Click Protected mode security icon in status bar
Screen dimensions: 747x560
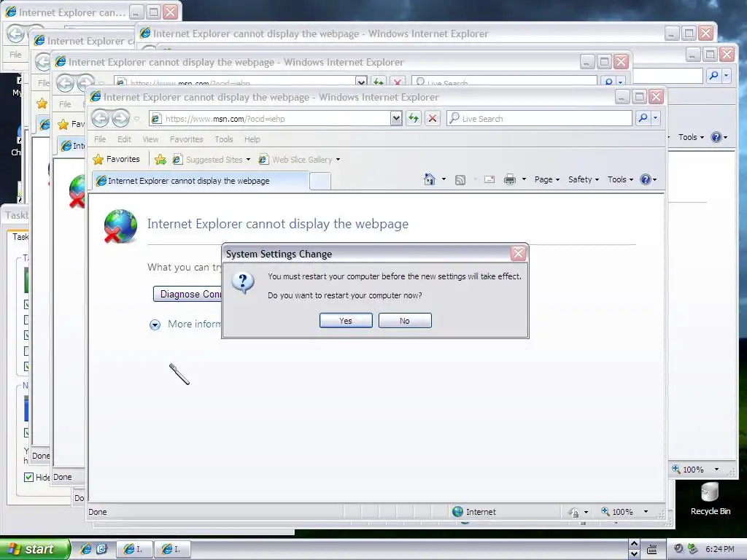coord(573,513)
